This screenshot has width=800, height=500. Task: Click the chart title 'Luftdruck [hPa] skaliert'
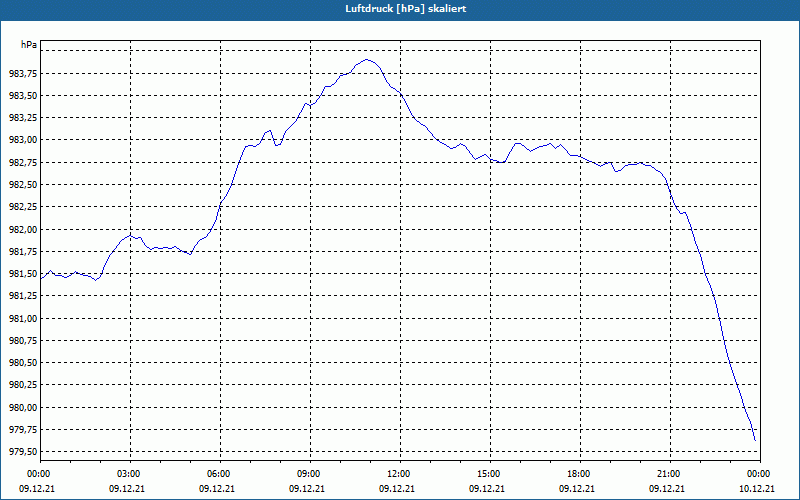[406, 9]
